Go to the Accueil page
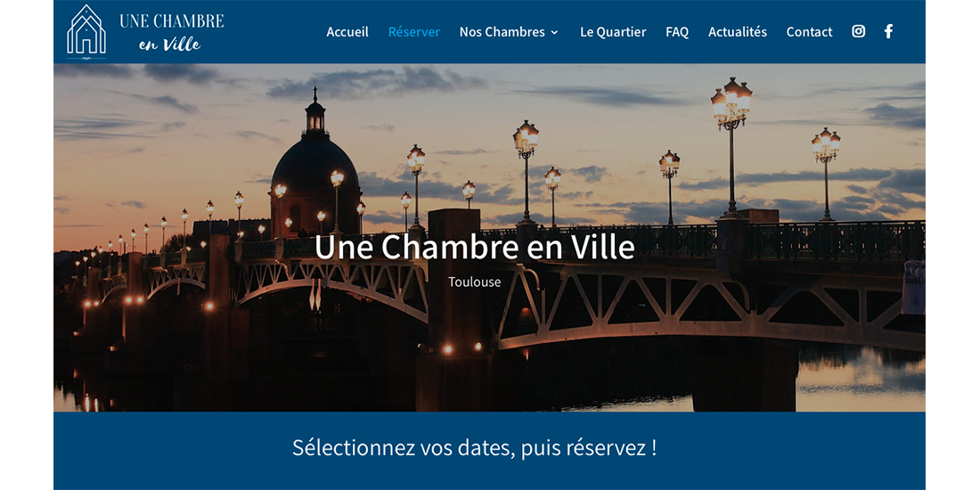The height and width of the screenshot is (490, 980). click(x=347, y=32)
